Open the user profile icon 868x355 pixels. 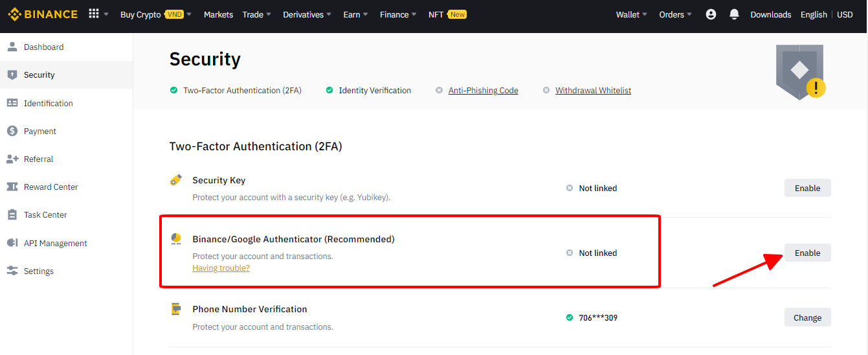tap(711, 14)
